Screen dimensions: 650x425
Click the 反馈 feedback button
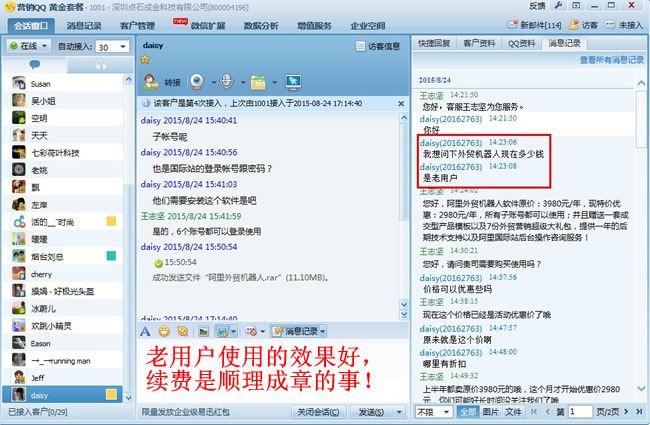click(537, 6)
